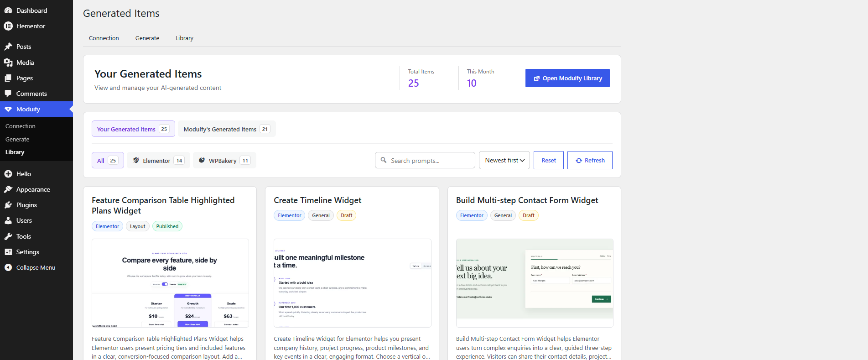The width and height of the screenshot is (868, 360).
Task: Select Moduify's Generated Items tab
Action: click(227, 129)
